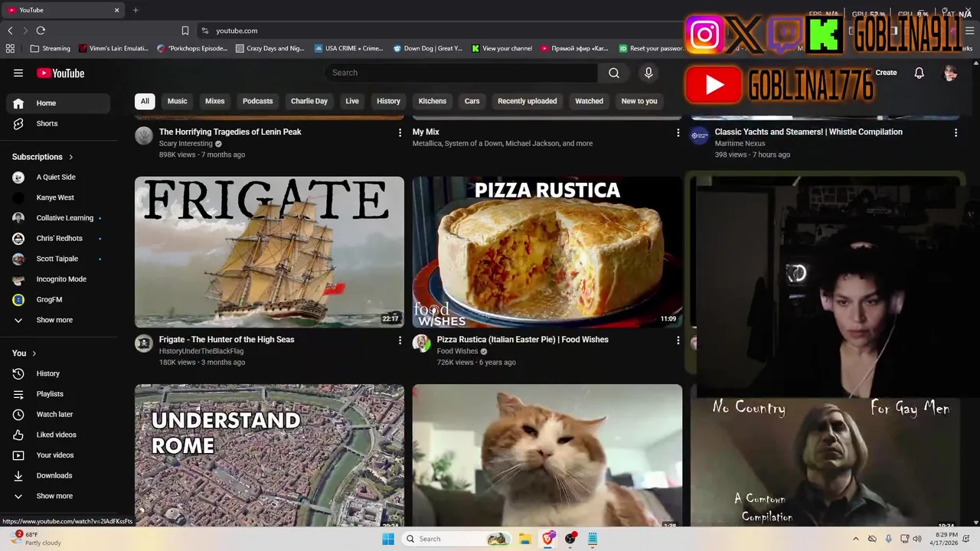Click the YouTube logo
Image resolution: width=980 pixels, height=551 pixels.
point(60,73)
